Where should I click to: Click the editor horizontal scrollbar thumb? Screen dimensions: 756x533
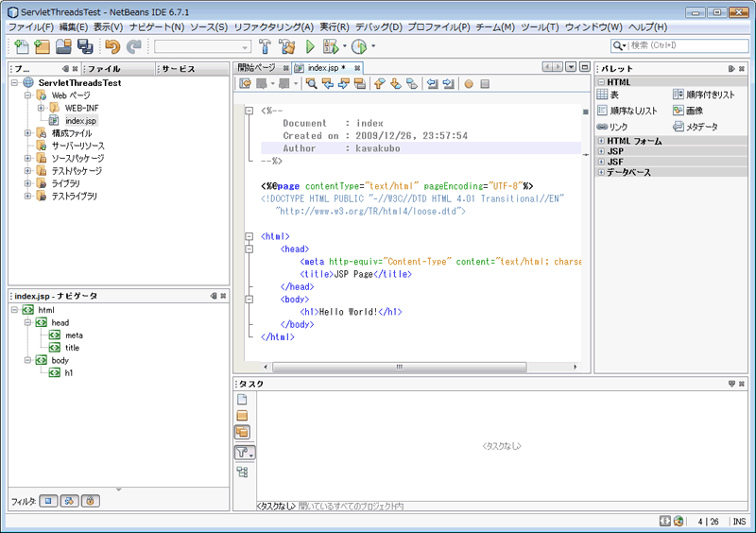(x=399, y=367)
